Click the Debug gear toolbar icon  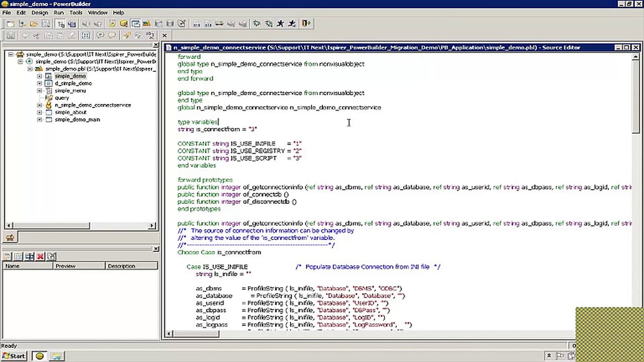click(257, 24)
